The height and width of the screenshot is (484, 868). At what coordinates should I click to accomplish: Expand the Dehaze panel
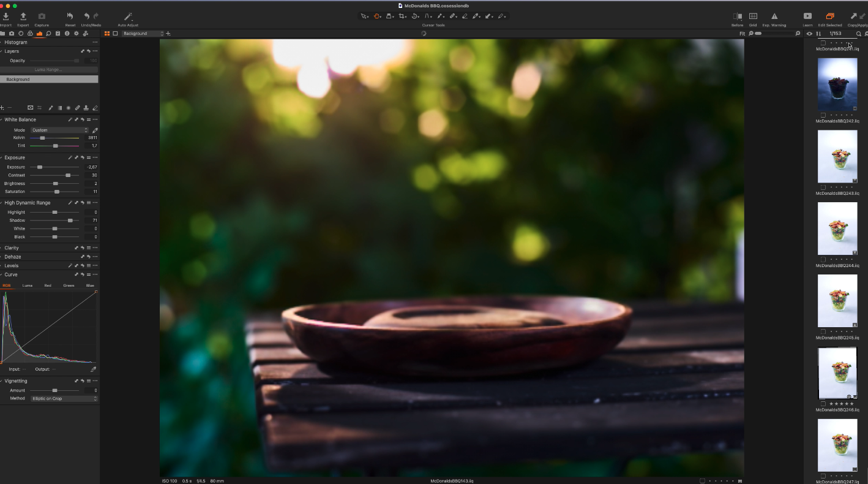tap(2, 257)
